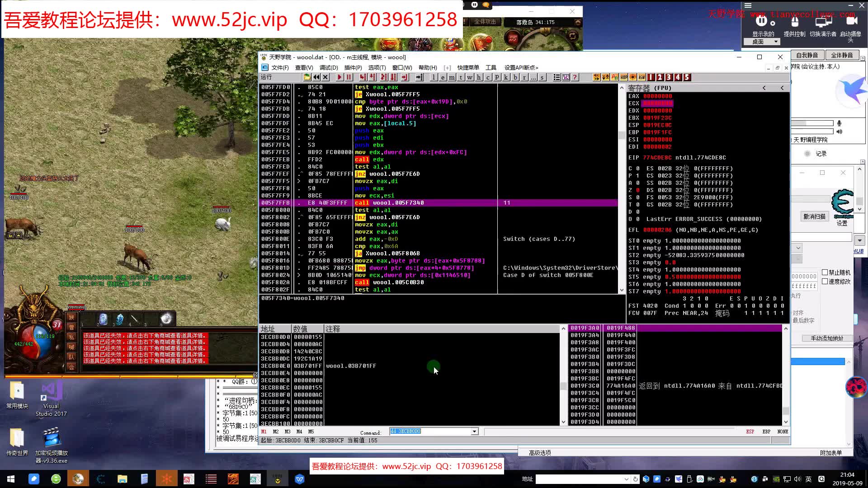Open file icon in OllyDbg toolbar
868x488 pixels.
click(x=307, y=77)
